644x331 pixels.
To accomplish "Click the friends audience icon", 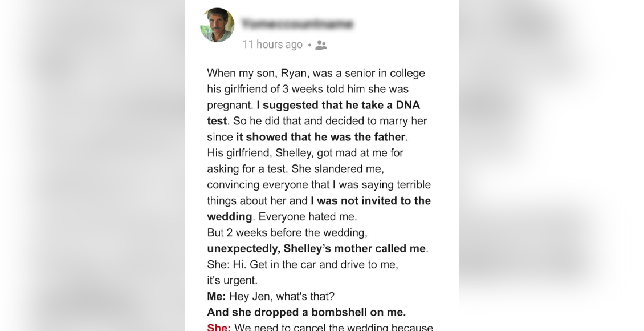I will point(321,45).
